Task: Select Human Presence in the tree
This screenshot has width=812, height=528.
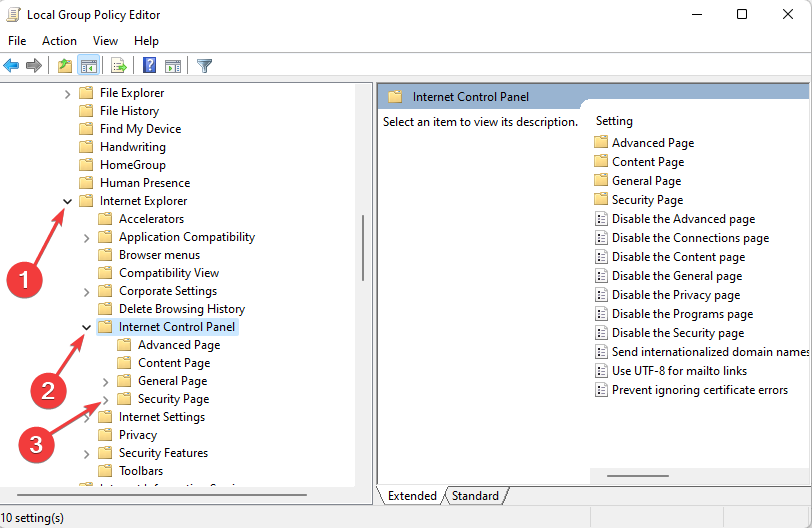Action: click(145, 183)
